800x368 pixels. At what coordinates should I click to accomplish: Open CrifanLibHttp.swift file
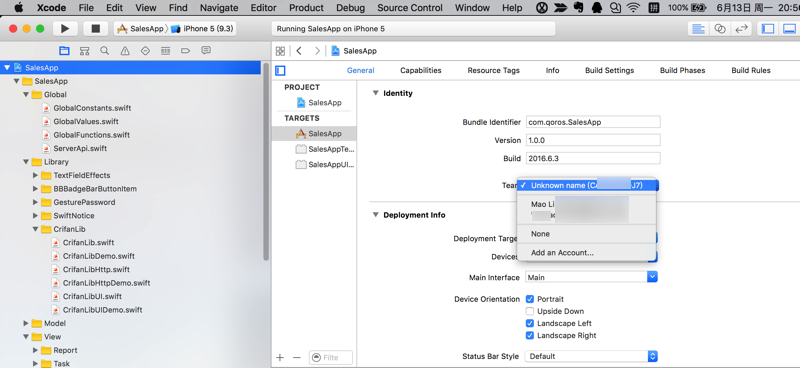pyautogui.click(x=96, y=269)
